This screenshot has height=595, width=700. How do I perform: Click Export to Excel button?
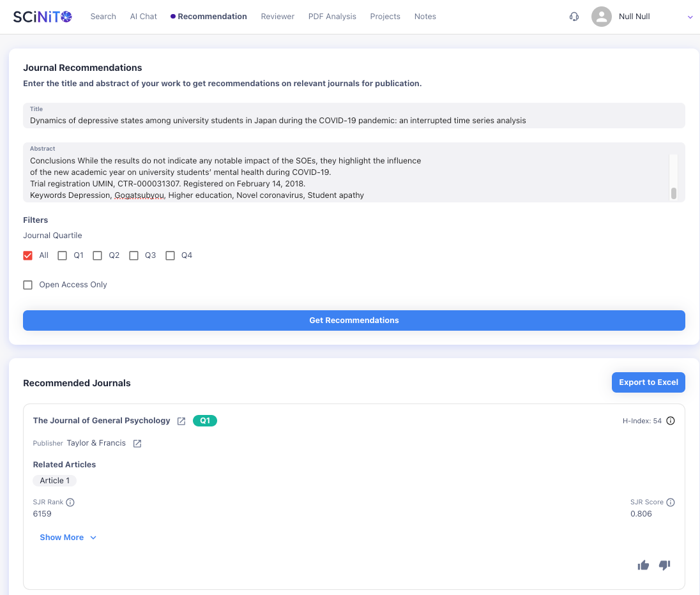(648, 382)
